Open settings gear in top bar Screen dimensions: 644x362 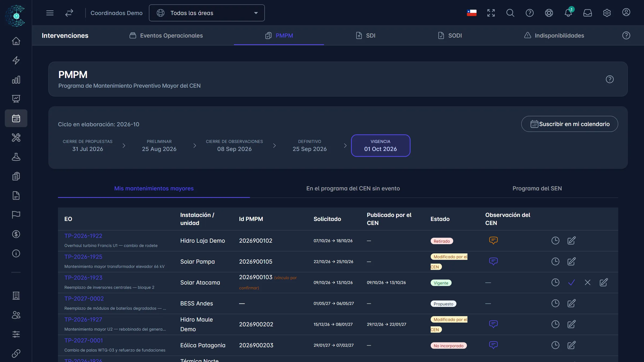pos(607,13)
